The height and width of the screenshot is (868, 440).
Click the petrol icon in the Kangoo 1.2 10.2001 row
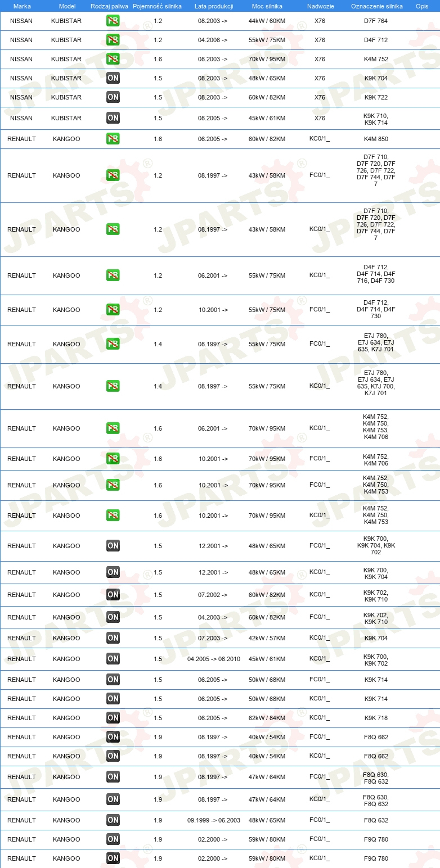(113, 310)
